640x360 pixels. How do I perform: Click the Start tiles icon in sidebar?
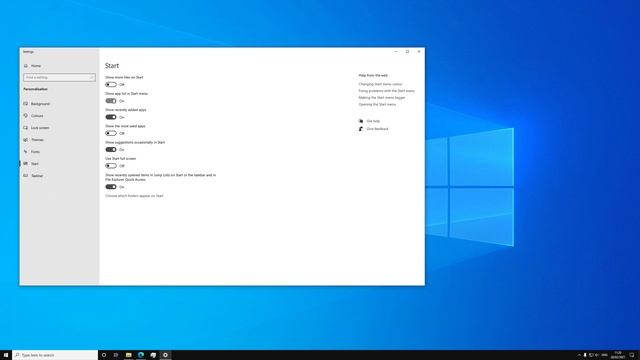(26, 164)
